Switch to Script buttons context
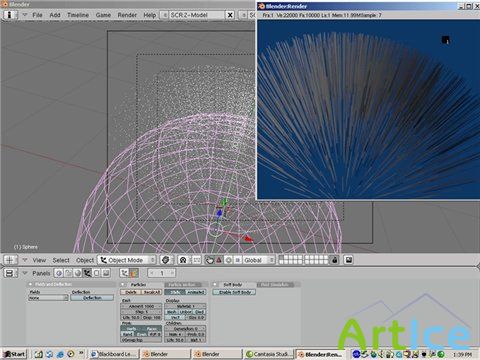This screenshot has width=480, height=360. tap(68, 273)
